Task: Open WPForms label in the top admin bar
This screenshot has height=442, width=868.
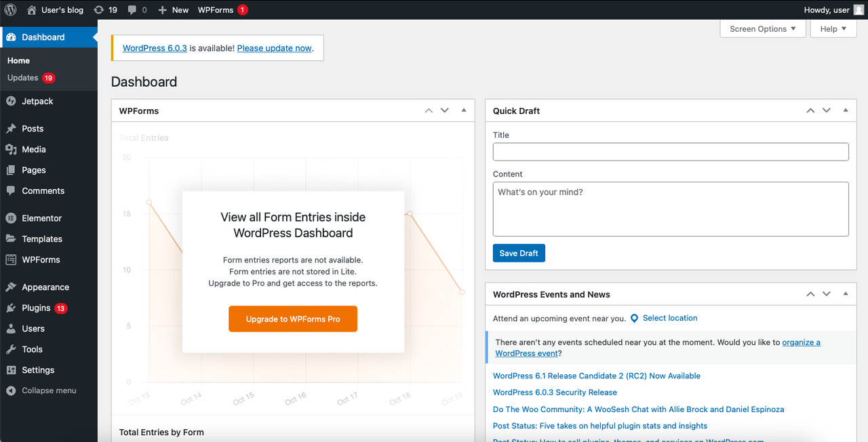Action: 216,10
